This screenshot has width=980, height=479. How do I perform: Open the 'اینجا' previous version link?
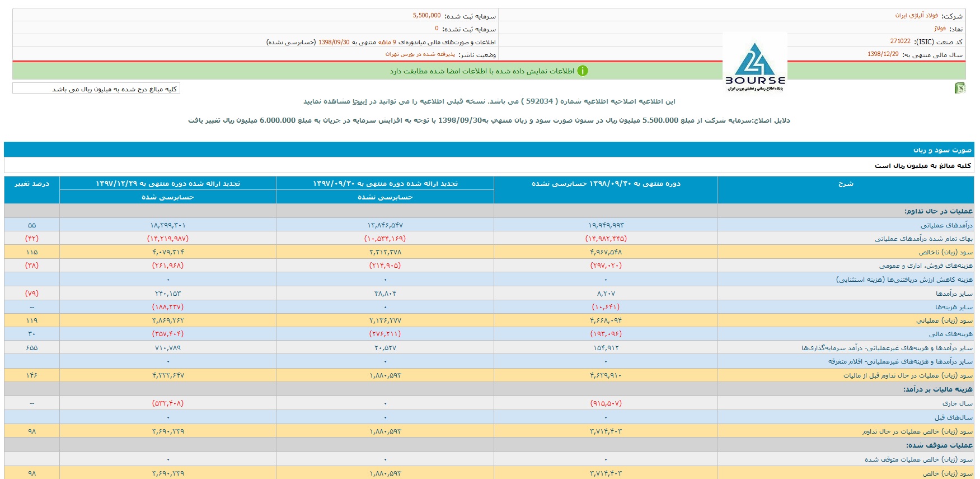click(359, 101)
